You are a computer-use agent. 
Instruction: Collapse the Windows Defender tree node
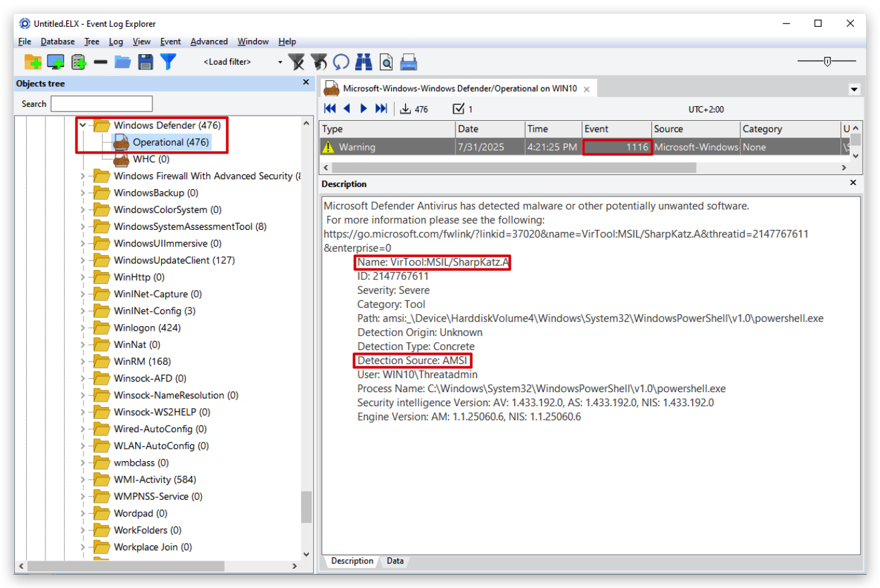tap(83, 125)
